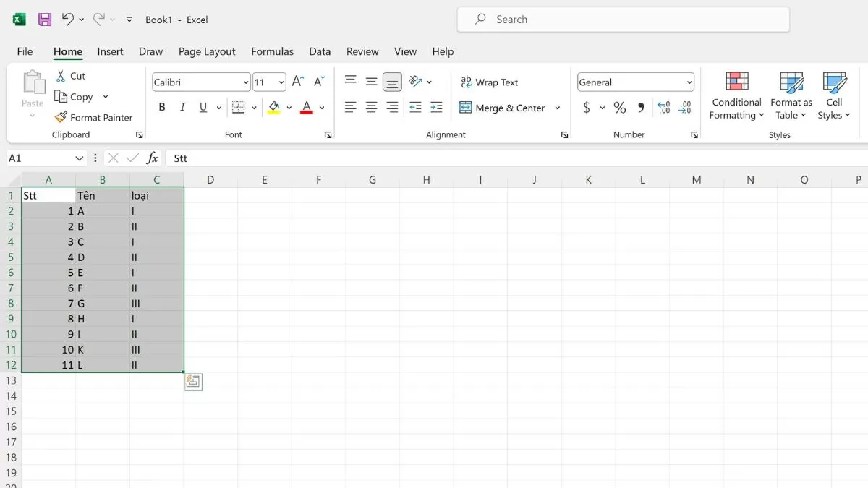The image size is (868, 488).
Task: Click the yellow Fill Color swatch
Action: [x=273, y=108]
